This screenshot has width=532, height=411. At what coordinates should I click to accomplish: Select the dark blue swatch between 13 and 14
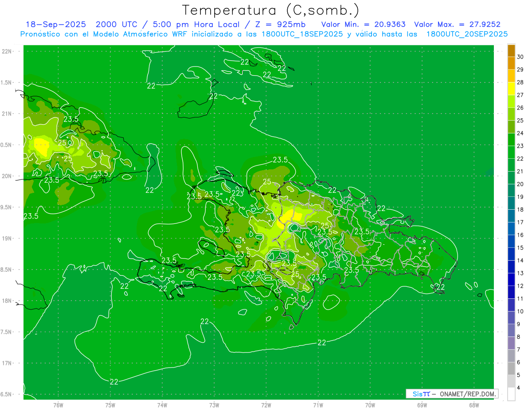(x=511, y=267)
